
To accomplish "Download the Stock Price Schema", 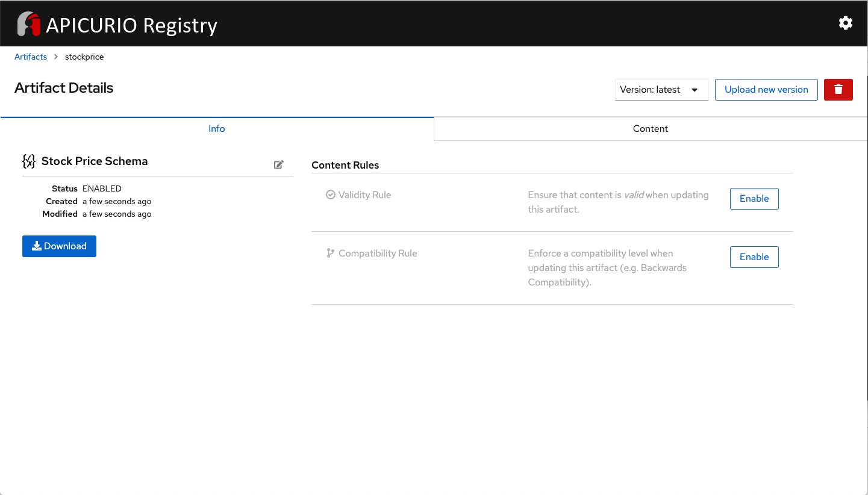I will 59,246.
